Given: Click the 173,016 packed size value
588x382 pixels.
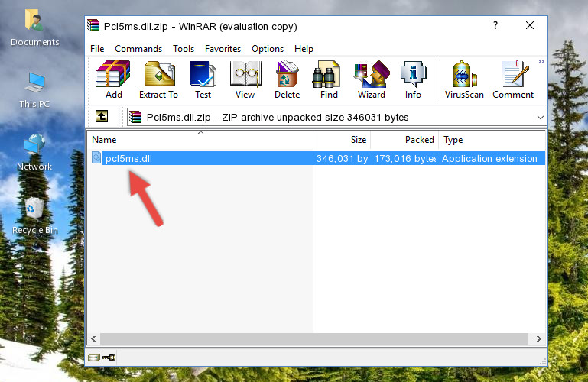Looking at the screenshot, I should 404,158.
